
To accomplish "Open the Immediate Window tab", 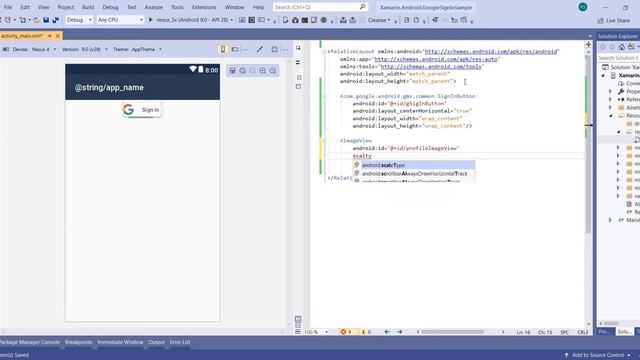I will [120, 342].
